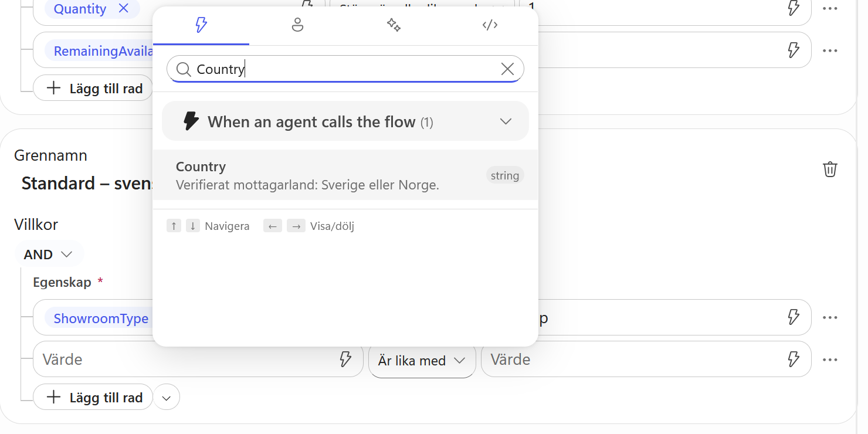Image resolution: width=868 pixels, height=434 pixels.
Task: Click lightning icon in right Värde field
Action: (793, 359)
